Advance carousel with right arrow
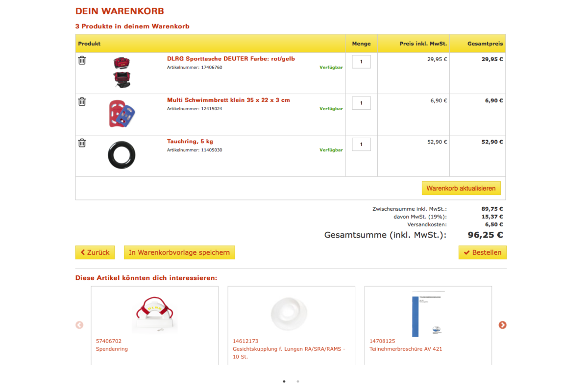This screenshot has width=588, height=392. pyautogui.click(x=502, y=325)
